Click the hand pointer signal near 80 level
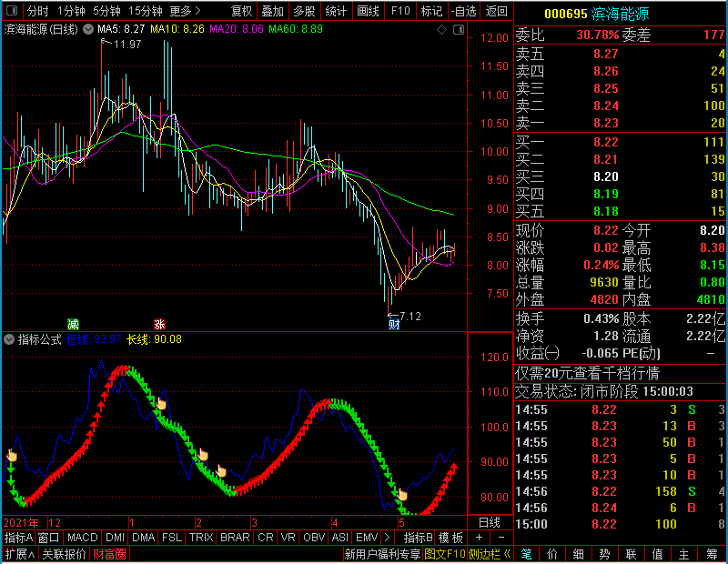The width and height of the screenshot is (728, 564). pyautogui.click(x=402, y=495)
